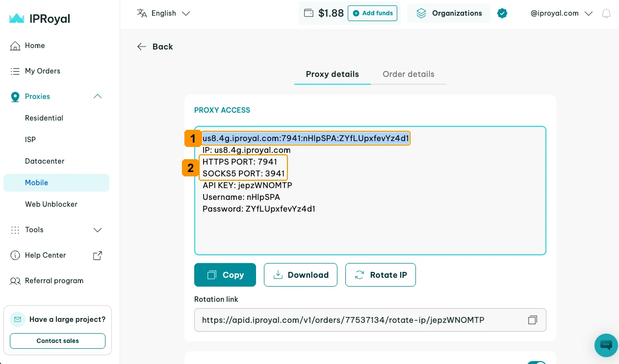The image size is (619, 364).
Task: Toggle the switch below rotation link
Action: (537, 363)
